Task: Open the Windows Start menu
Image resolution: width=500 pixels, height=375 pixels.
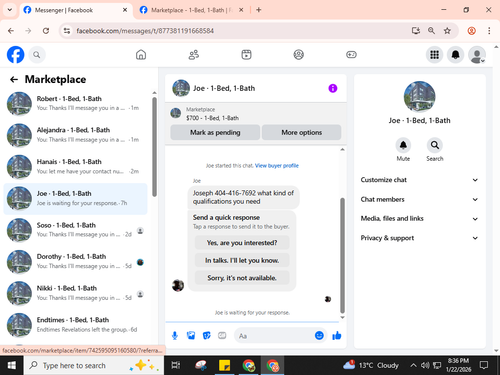Action: [12, 366]
